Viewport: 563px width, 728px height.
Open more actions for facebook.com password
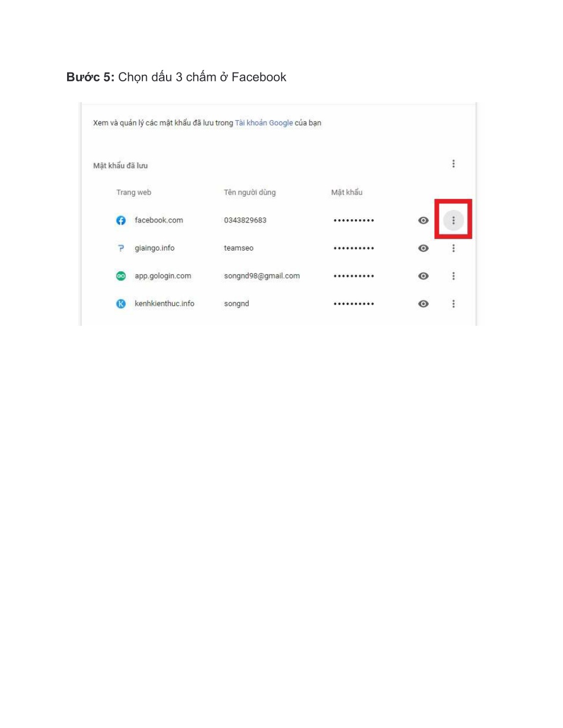click(x=453, y=220)
